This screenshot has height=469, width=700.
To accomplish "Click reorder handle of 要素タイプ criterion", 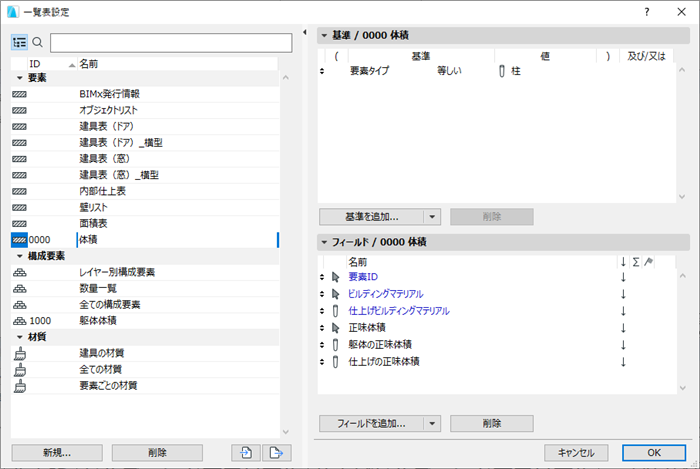I will pos(322,71).
